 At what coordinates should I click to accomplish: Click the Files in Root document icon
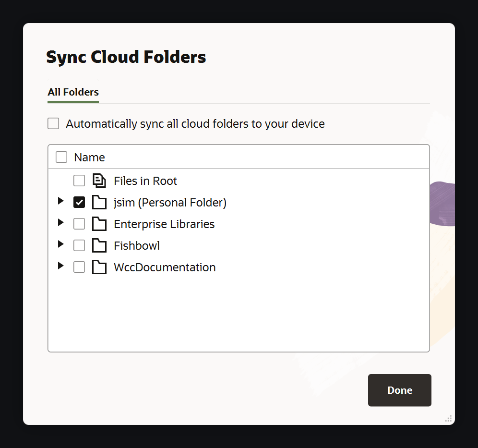tap(99, 181)
